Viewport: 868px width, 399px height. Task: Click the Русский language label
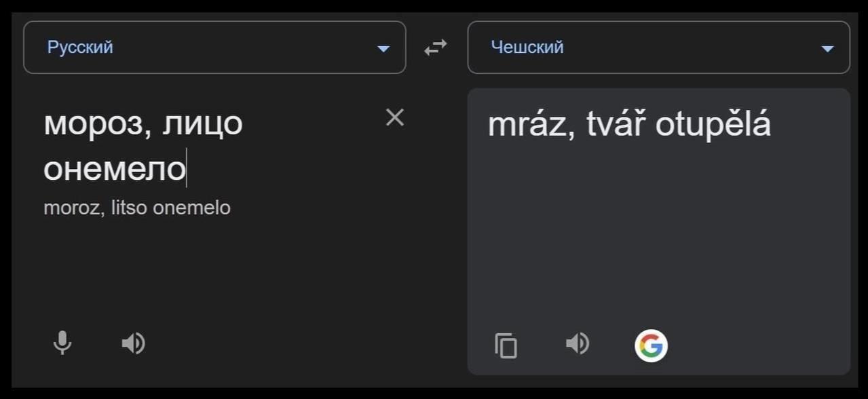(80, 47)
